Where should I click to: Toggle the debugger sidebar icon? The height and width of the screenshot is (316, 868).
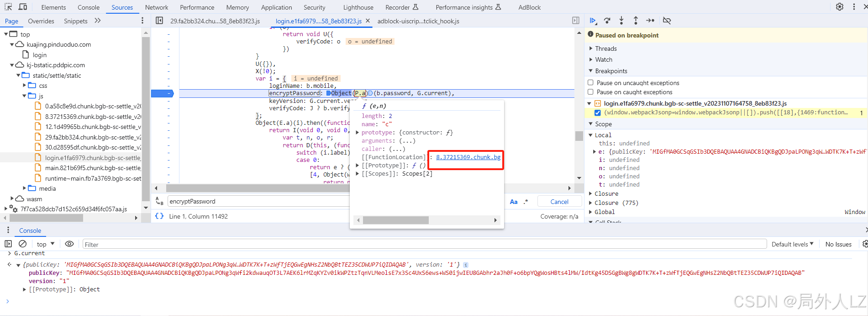click(576, 21)
